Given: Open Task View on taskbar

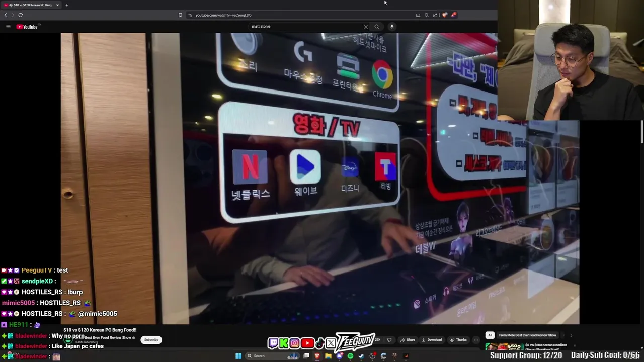Looking at the screenshot, I should 306,356.
